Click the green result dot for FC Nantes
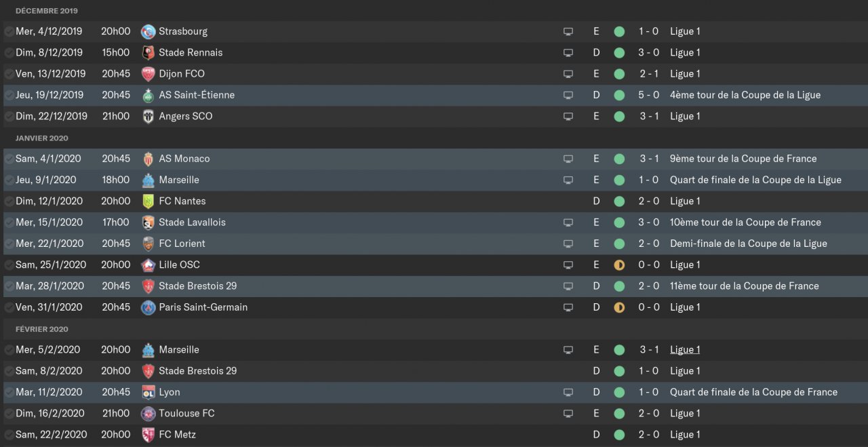 (x=619, y=201)
